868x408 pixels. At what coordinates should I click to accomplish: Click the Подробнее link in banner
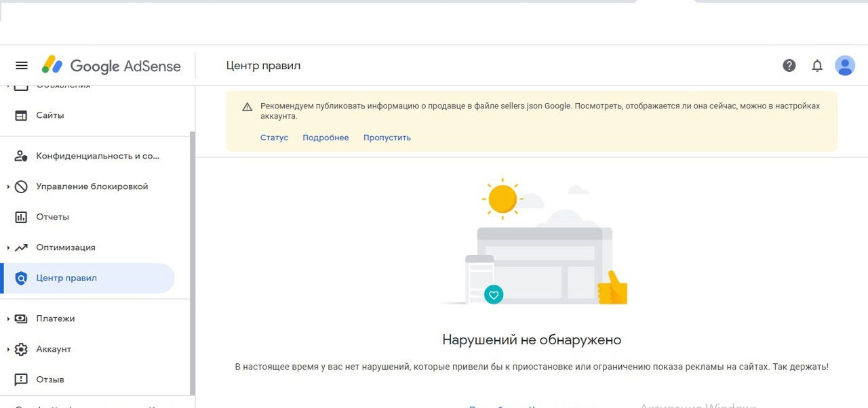pos(325,138)
